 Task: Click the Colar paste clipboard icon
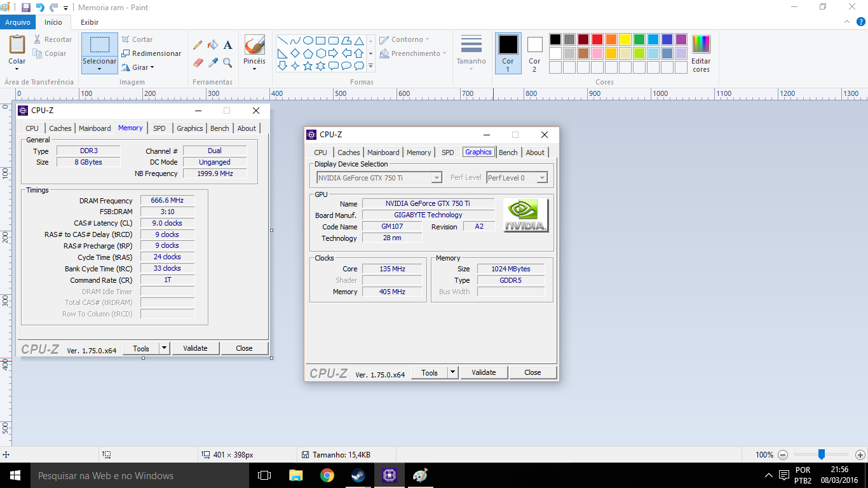point(17,45)
